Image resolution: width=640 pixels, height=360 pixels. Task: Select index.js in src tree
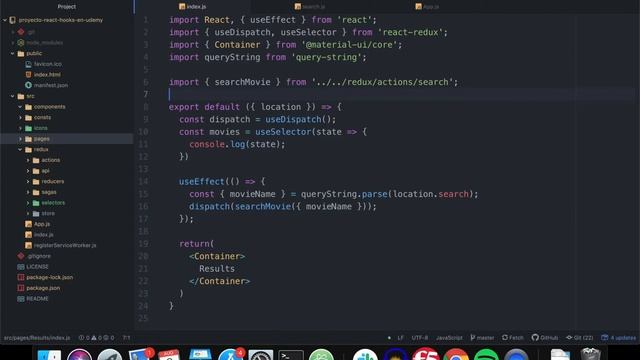(x=43, y=235)
